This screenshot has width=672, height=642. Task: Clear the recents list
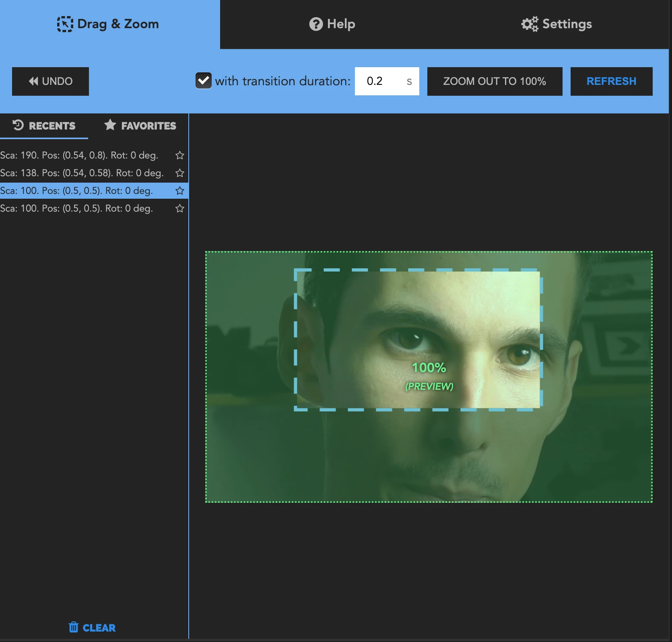[92, 628]
